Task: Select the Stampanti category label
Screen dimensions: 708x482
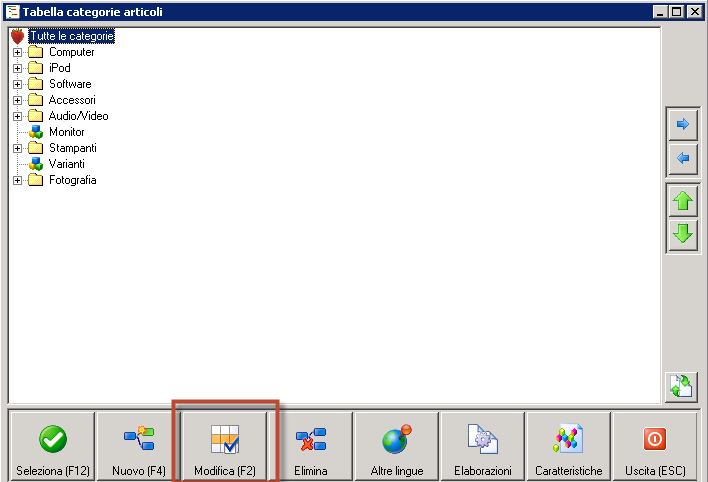Action: pyautogui.click(x=73, y=148)
